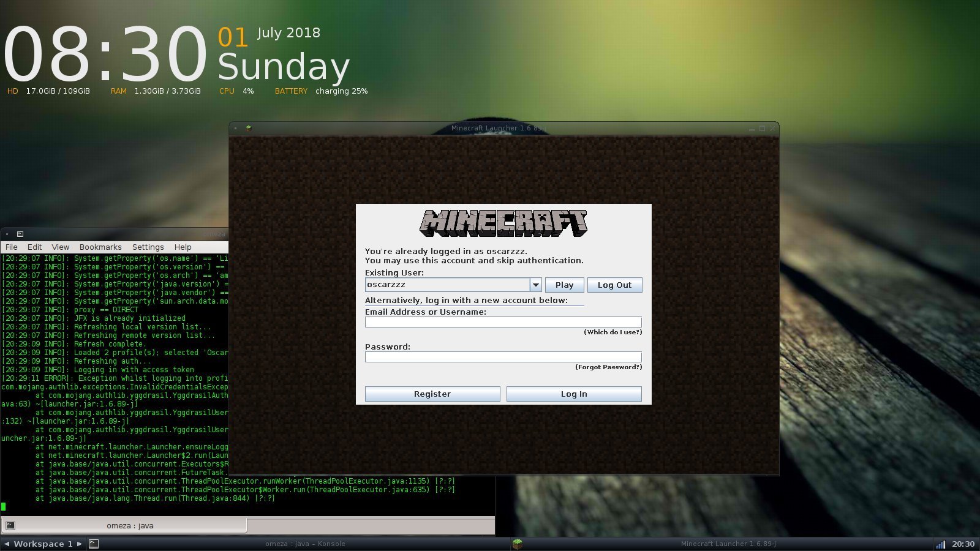Image resolution: width=980 pixels, height=551 pixels.
Task: Switch to the previous workspace with the left arrow
Action: coord(7,544)
